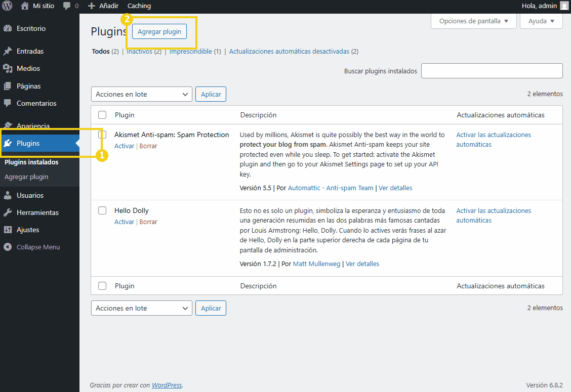Screen dimensions: 571x392
Task: Expand the top Acciones en lote dropdown
Action: pyautogui.click(x=142, y=94)
